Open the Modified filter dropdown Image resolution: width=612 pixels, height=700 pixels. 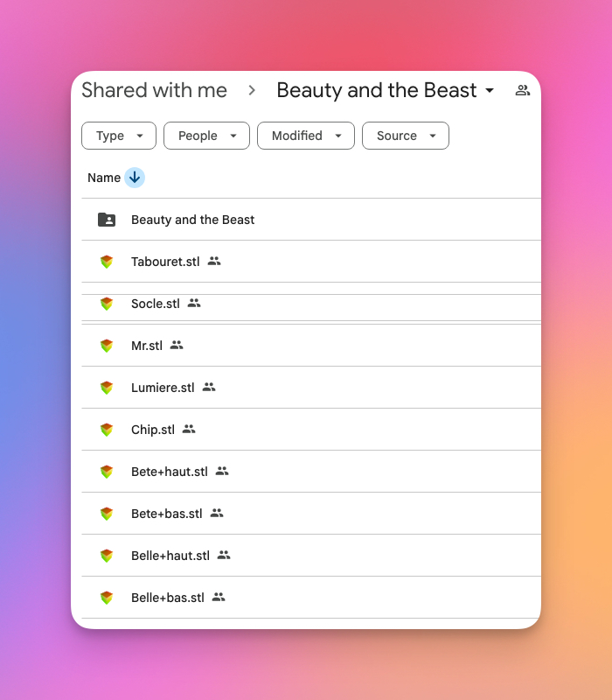[x=306, y=136]
